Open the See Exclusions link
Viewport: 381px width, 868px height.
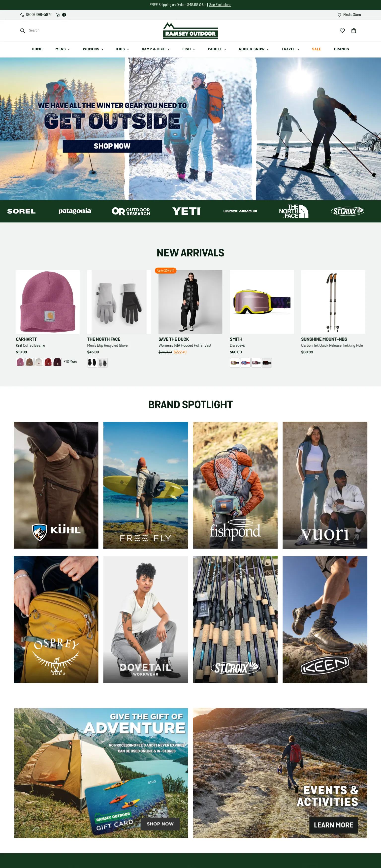coord(220,5)
